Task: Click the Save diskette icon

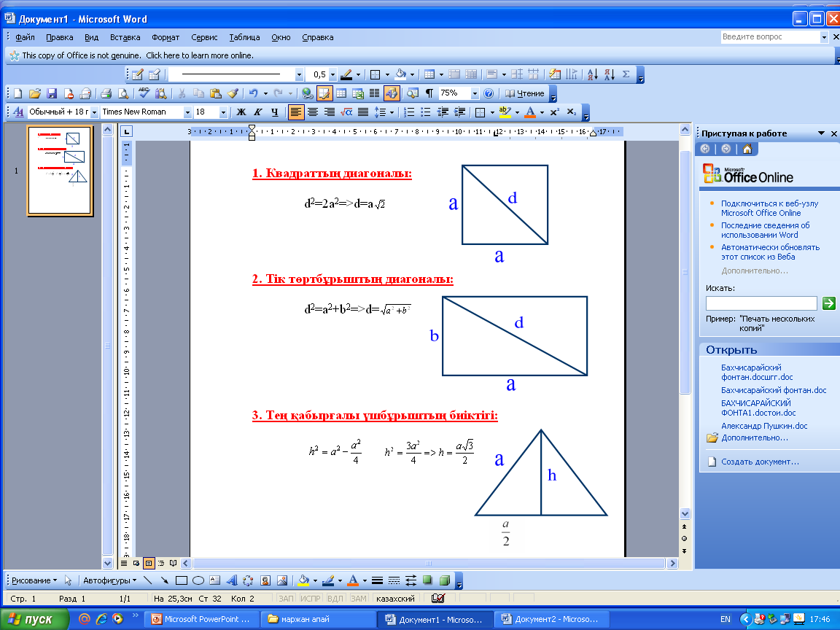Action: coord(52,94)
